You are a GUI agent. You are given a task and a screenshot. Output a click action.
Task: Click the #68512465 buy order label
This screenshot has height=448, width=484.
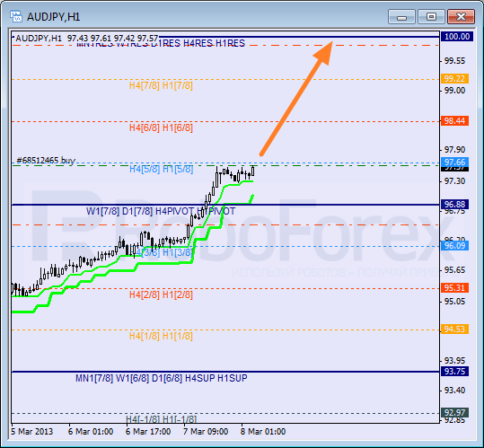(x=46, y=161)
